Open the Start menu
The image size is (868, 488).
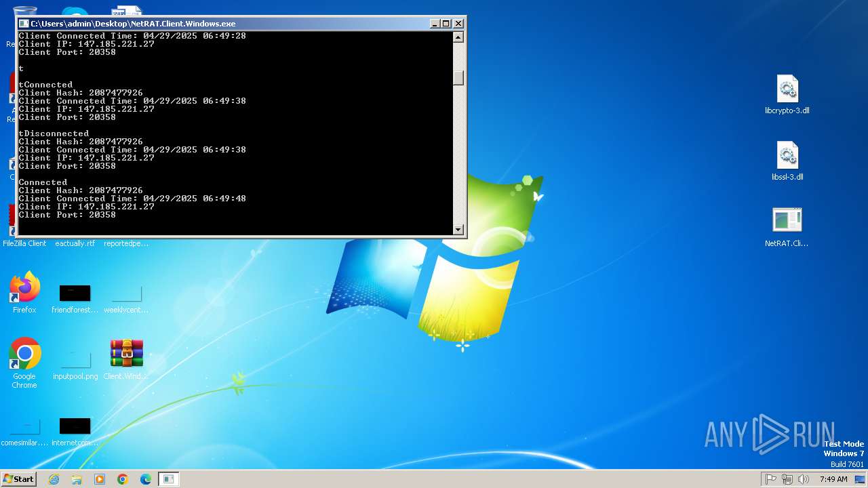pos(18,479)
